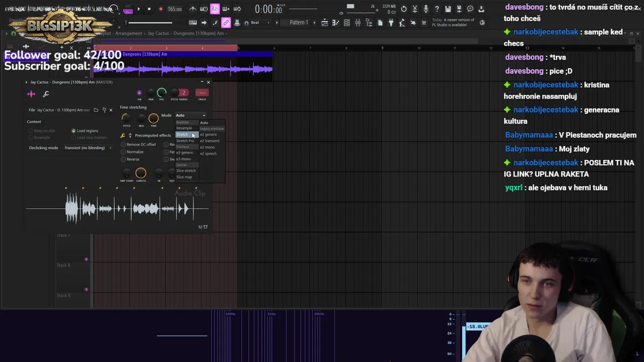
Task: Click the tempo field showing 165
Action: click(x=175, y=9)
